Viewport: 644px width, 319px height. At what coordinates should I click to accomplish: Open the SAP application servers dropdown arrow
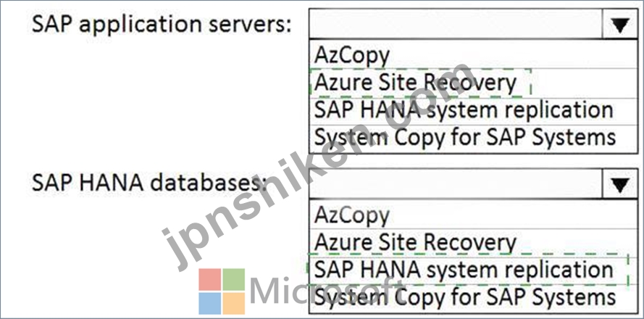pos(620,25)
